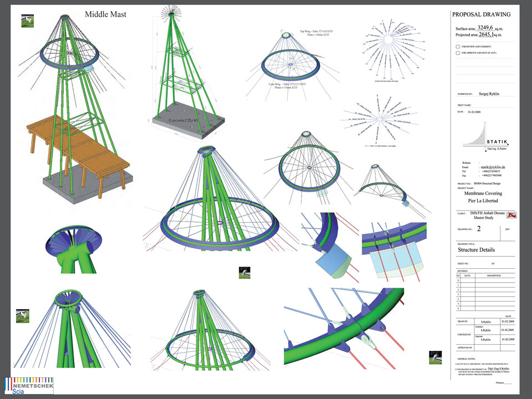Check the For Approve and Note box

457,54
